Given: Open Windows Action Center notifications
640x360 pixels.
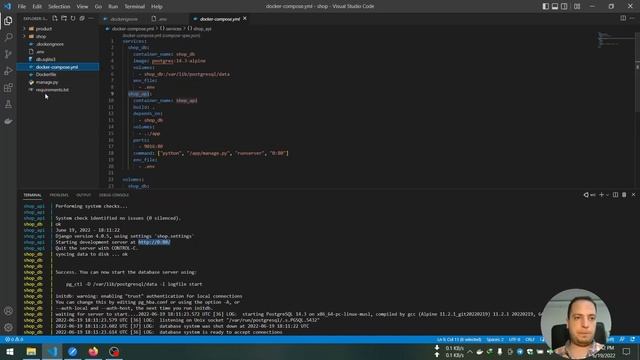Looking at the screenshot, I should (626, 351).
